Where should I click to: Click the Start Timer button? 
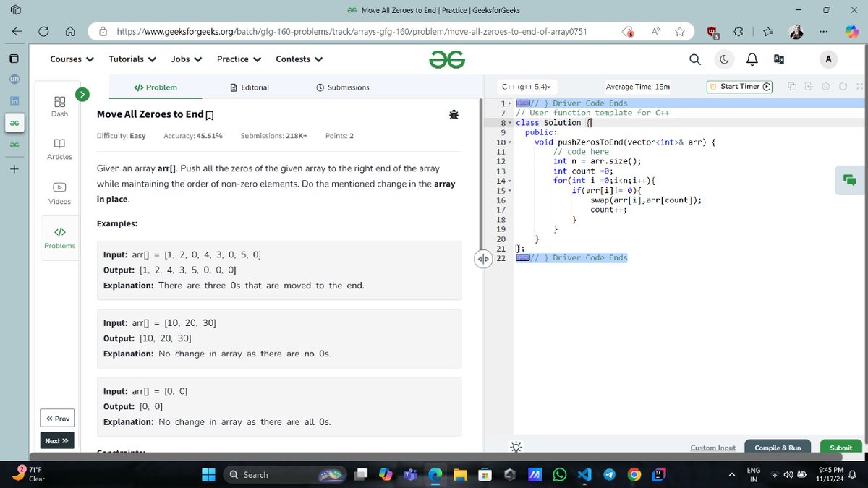(739, 87)
